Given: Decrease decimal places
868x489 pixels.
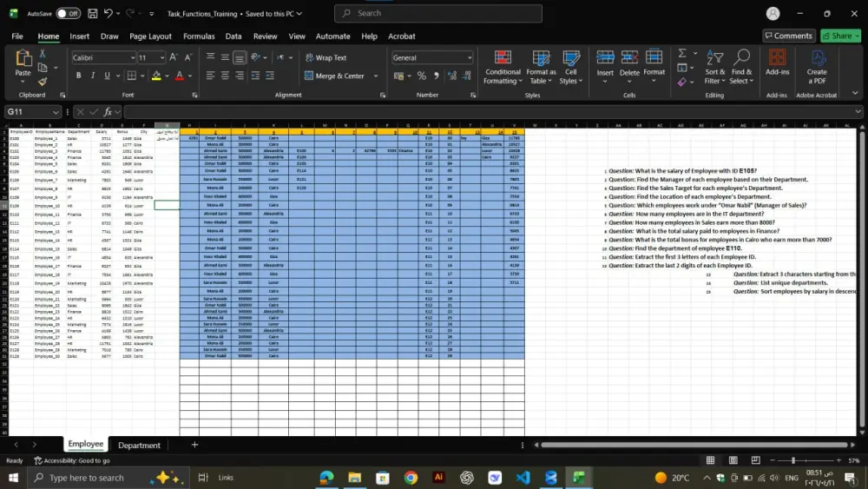Looking at the screenshot, I should point(467,76).
